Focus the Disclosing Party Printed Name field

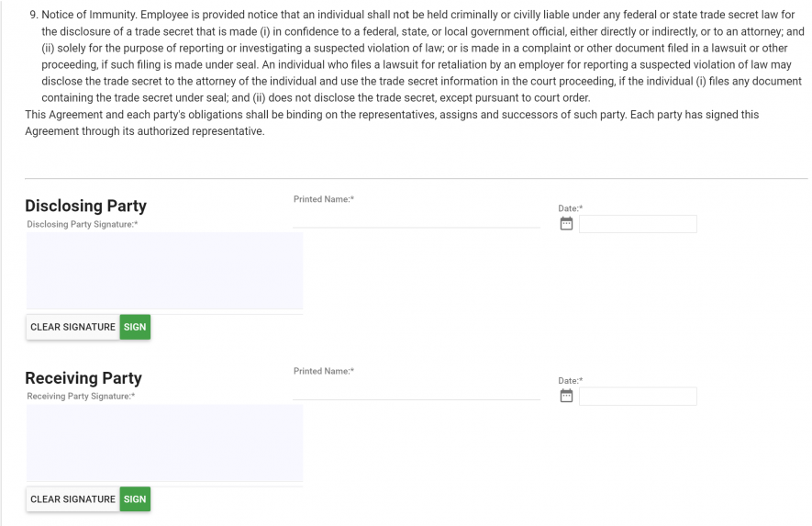[x=417, y=218]
